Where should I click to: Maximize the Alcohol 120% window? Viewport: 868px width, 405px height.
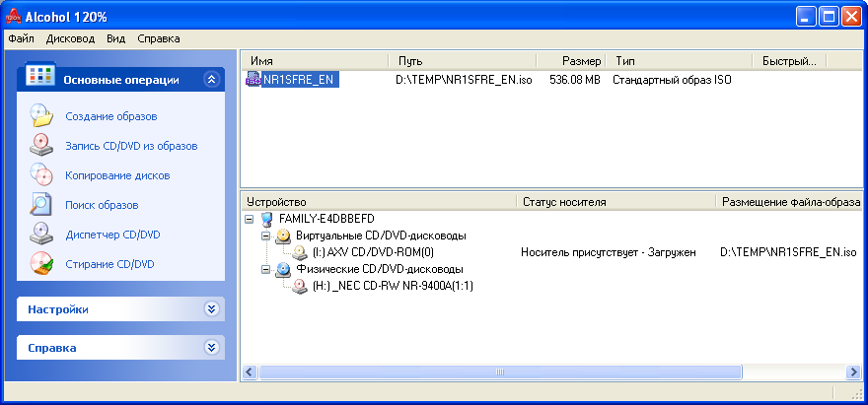click(x=829, y=17)
